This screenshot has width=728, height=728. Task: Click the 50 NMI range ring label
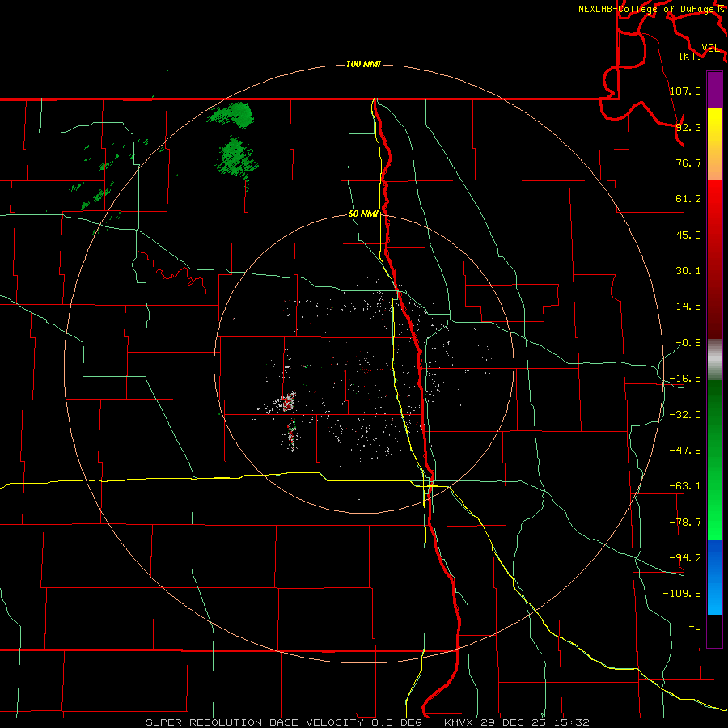363,214
